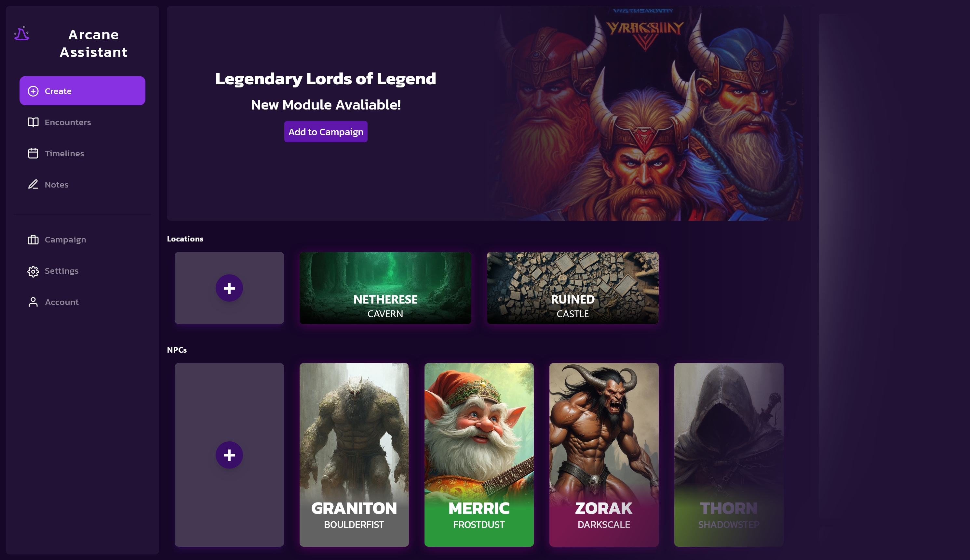
Task: Click the Notes pencil icon
Action: [33, 185]
